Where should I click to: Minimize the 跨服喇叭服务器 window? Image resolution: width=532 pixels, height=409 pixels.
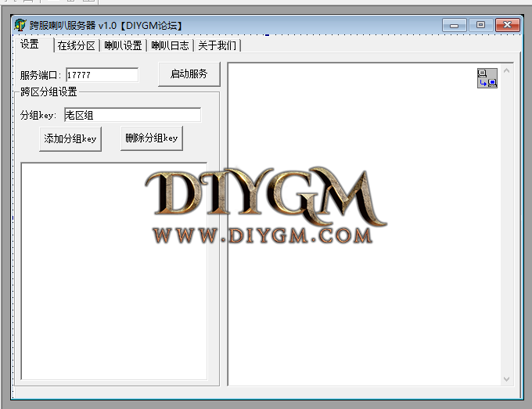pos(454,26)
